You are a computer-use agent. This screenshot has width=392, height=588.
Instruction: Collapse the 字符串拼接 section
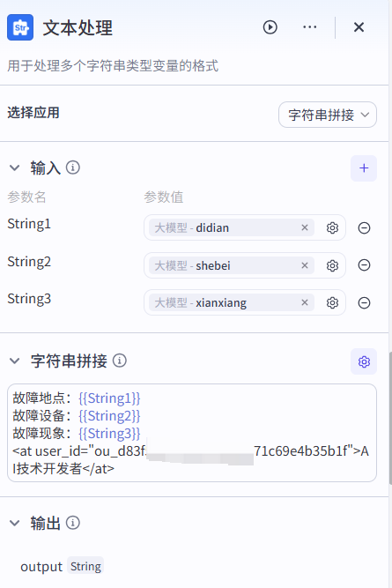click(x=15, y=361)
